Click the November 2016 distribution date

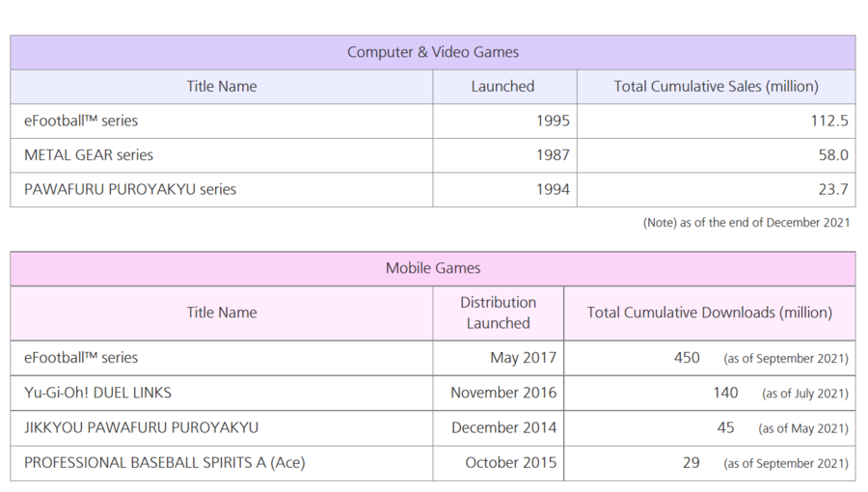[503, 393]
